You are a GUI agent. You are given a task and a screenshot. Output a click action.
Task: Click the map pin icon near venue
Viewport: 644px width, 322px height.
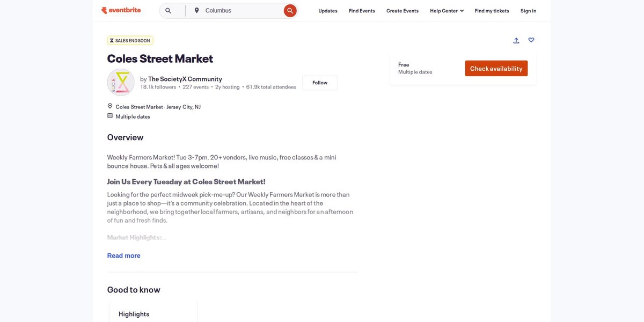tap(110, 106)
